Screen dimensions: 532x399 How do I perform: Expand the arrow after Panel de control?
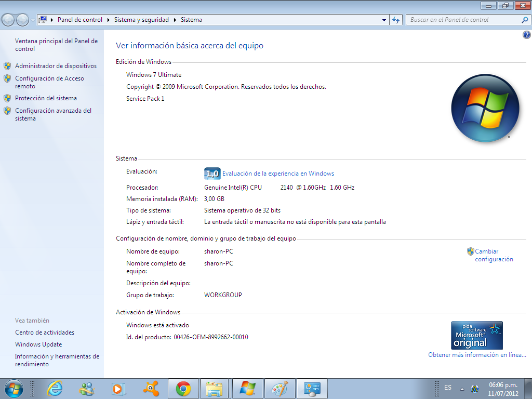108,20
